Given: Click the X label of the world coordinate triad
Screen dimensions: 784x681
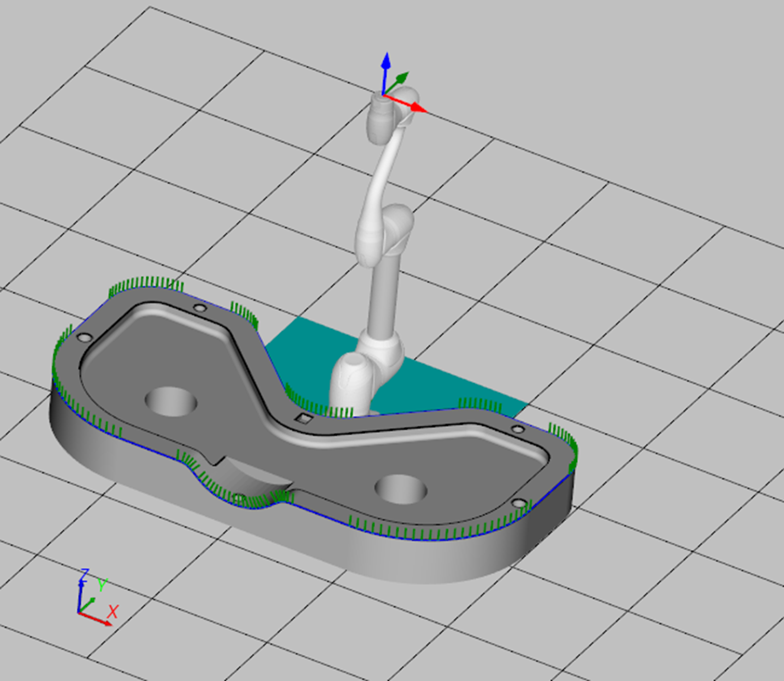Looking at the screenshot, I should pos(113,611).
